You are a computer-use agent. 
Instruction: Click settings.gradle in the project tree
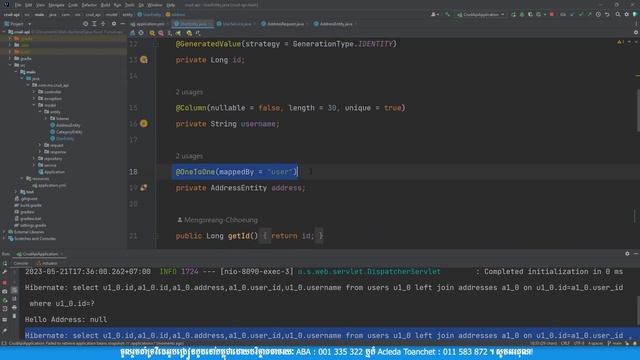point(31,225)
